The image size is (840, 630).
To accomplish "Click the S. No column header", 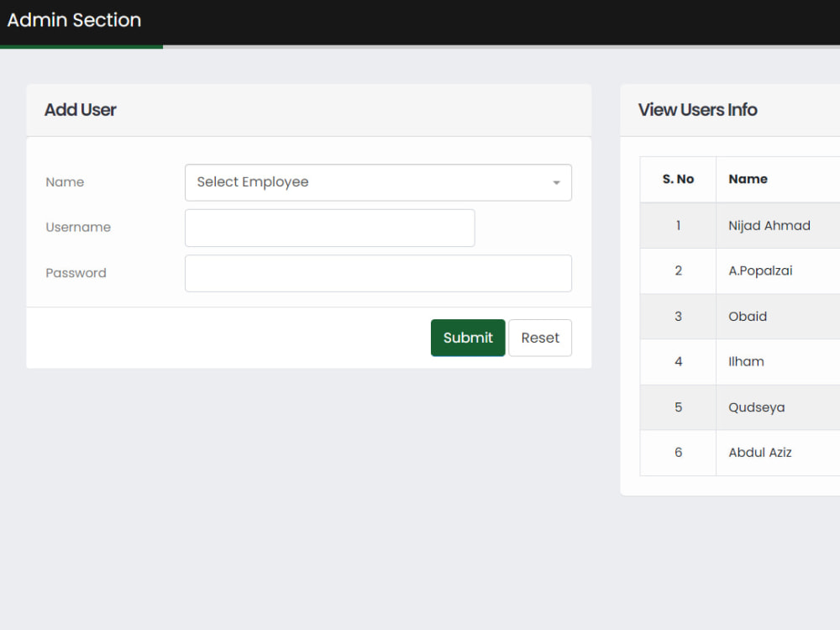I will point(678,180).
